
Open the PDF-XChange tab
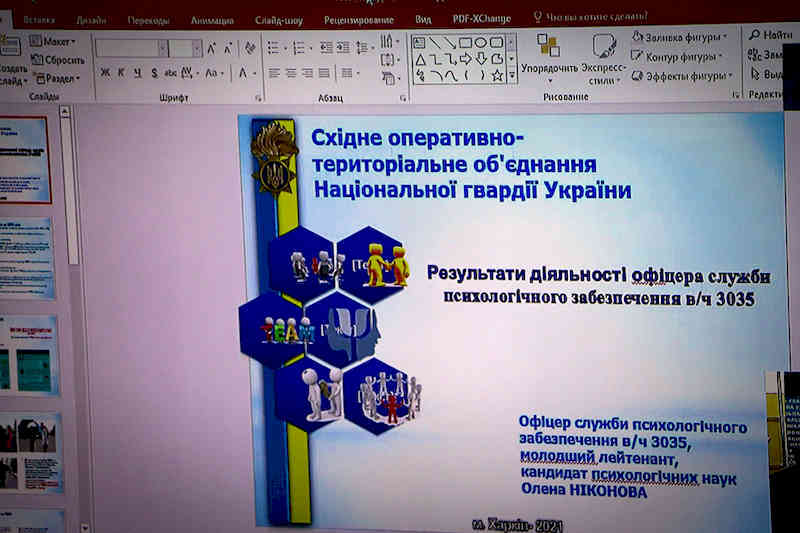[481, 18]
